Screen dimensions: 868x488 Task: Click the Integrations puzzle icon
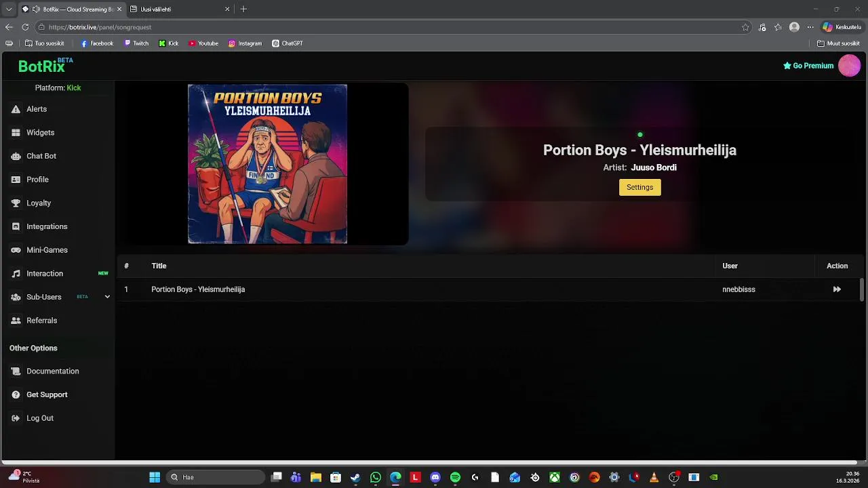coord(16,226)
